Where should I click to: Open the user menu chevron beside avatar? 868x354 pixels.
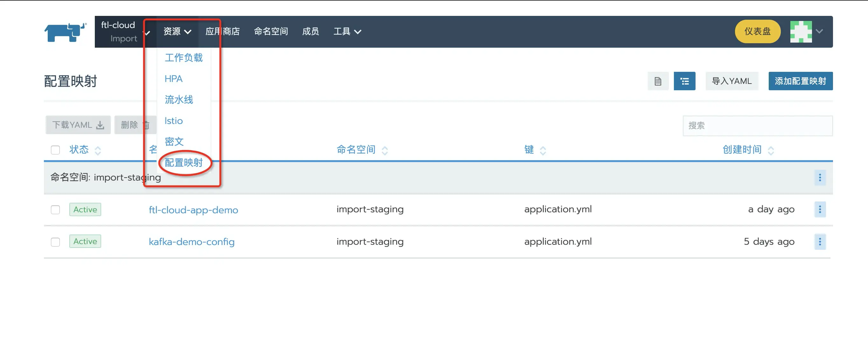819,32
